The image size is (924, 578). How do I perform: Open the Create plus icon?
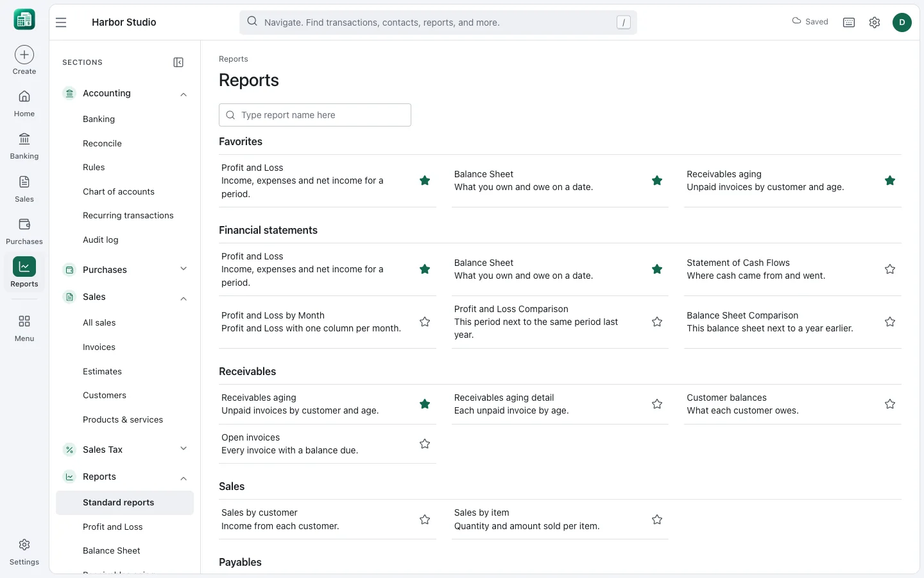point(24,55)
